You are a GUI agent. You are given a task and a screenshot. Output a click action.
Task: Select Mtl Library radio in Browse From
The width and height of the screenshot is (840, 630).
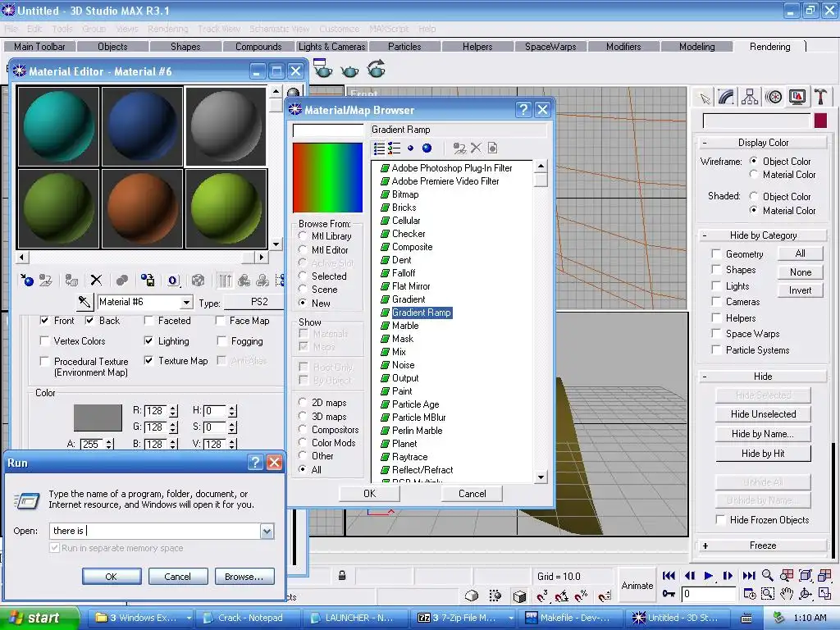pos(304,235)
